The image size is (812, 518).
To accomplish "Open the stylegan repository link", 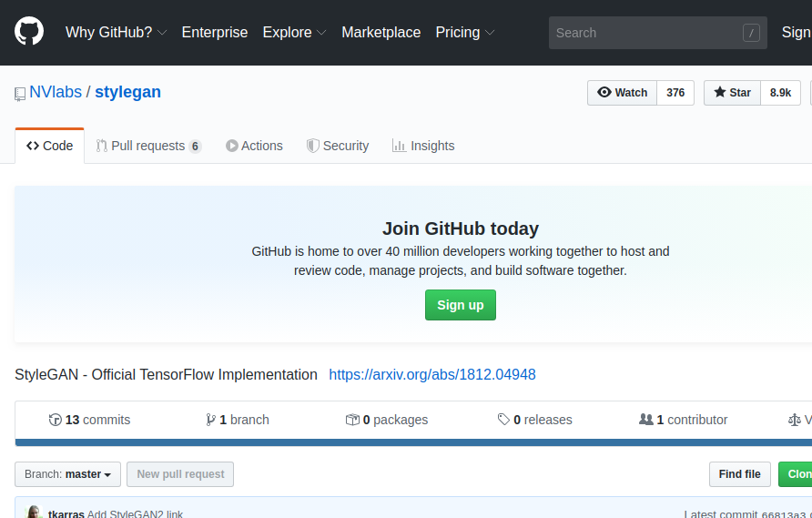I will 128,92.
